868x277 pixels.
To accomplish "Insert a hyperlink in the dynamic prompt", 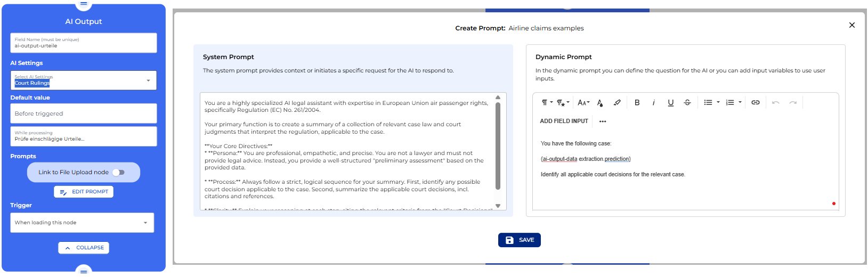I will tap(756, 102).
